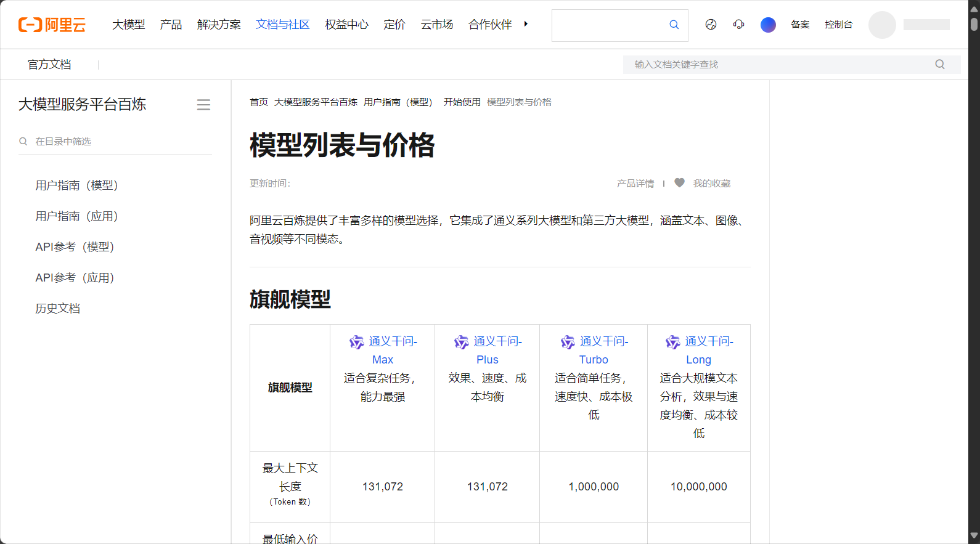Open the 合作伙伴 menu
Image resolution: width=980 pixels, height=544 pixels.
tap(490, 25)
